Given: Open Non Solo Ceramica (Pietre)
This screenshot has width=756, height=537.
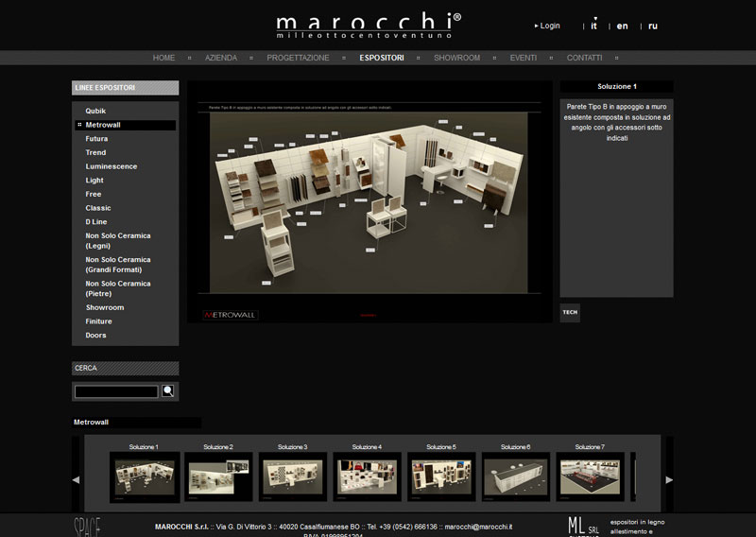Looking at the screenshot, I should pyautogui.click(x=118, y=288).
